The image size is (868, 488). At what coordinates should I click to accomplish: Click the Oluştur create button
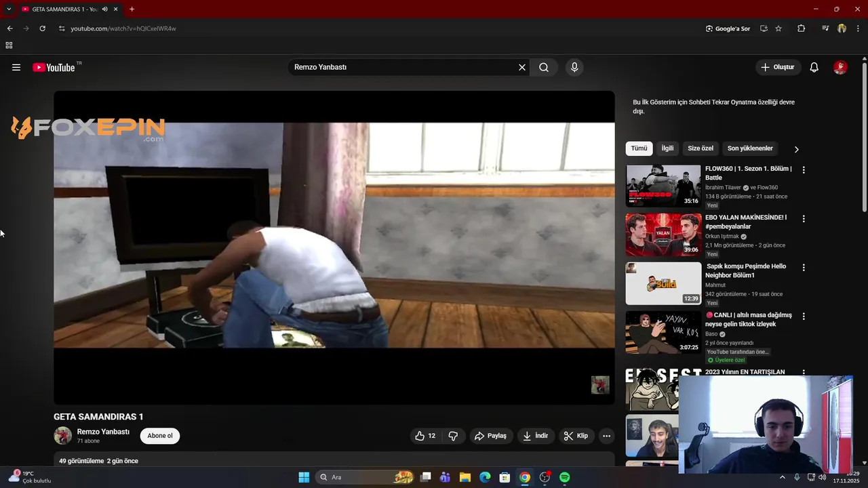click(x=778, y=67)
